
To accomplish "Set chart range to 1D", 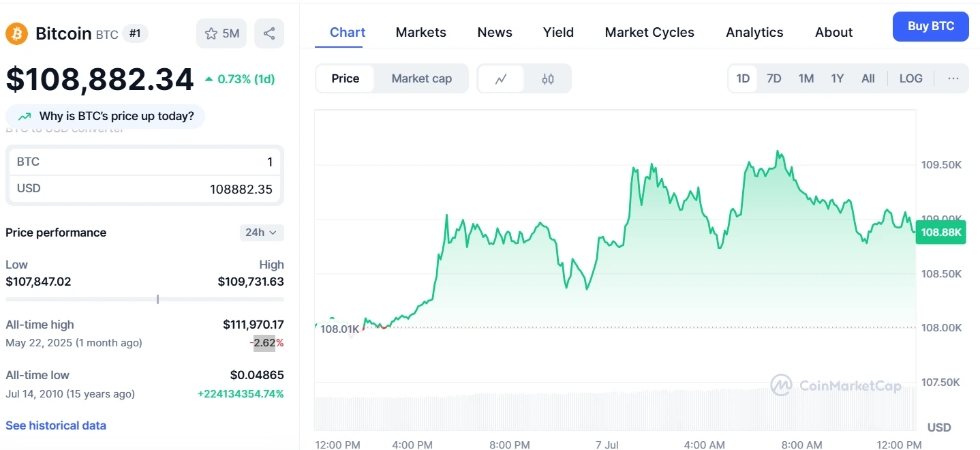I will pos(743,78).
